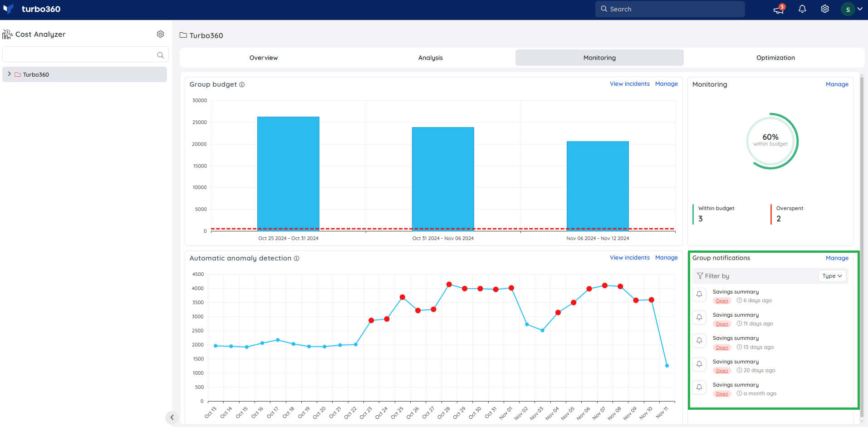Manage Automatic anomaly detection
The height and width of the screenshot is (427, 868).
[666, 258]
